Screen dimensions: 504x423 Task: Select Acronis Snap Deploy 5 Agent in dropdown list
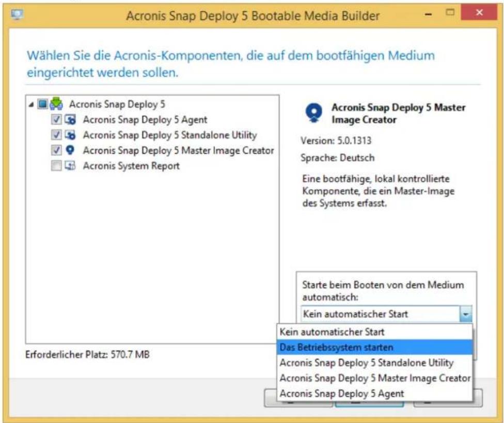[374, 394]
